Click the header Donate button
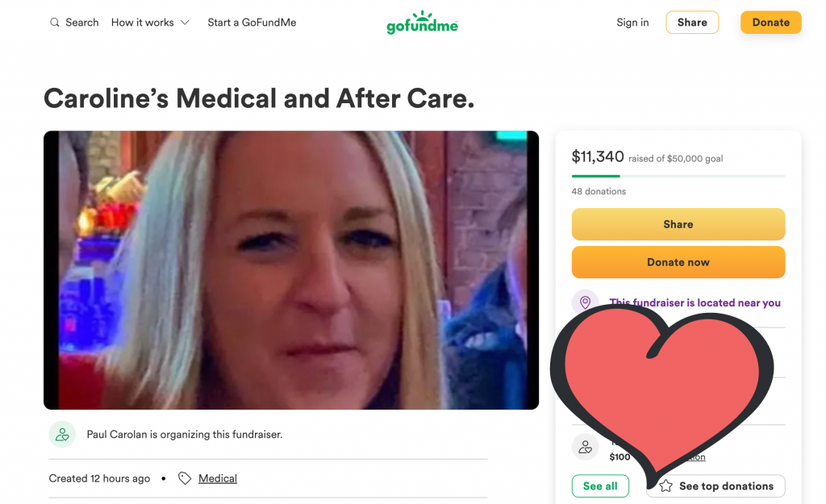Viewport: 826px width, 504px height. click(x=770, y=23)
